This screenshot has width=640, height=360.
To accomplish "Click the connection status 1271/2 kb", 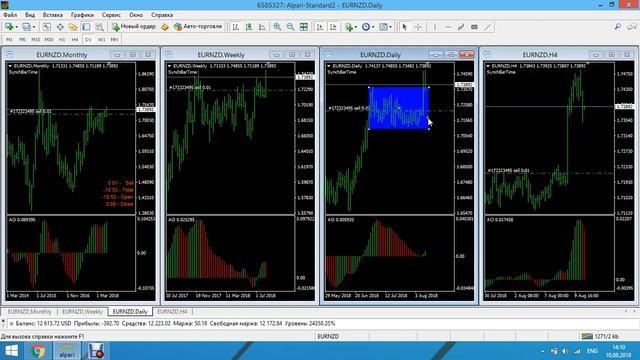I will coord(600,336).
